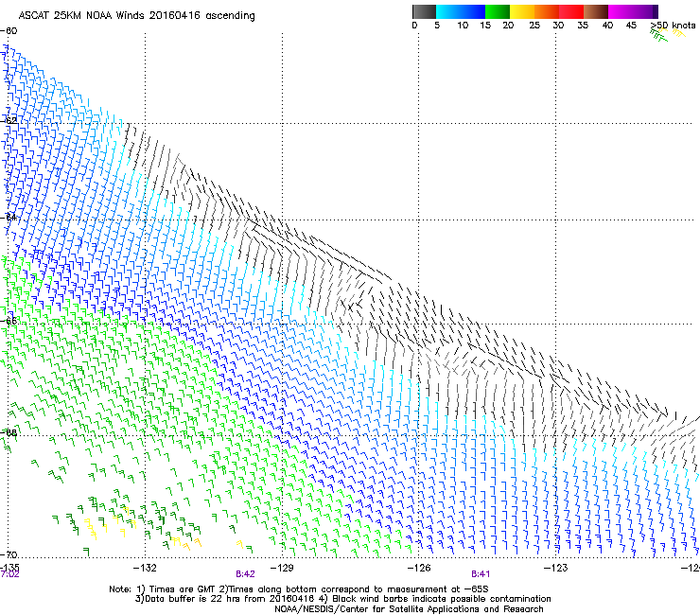Click the '-123' longitude axis label

pos(556,568)
